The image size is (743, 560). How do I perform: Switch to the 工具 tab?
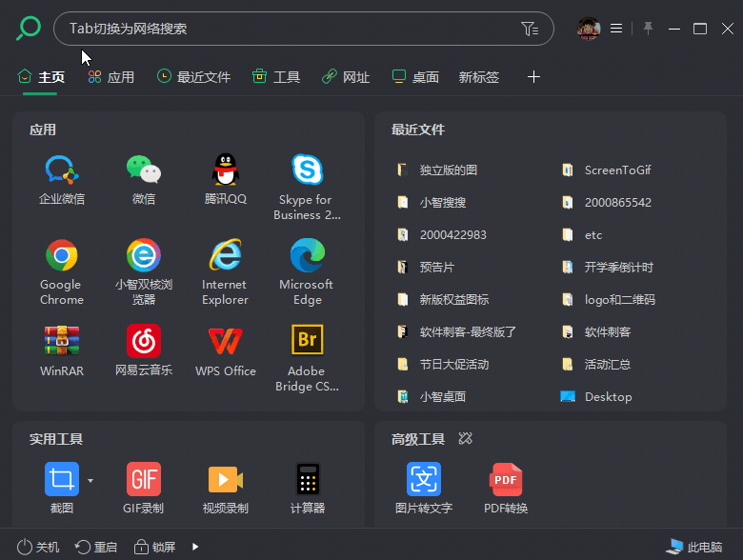point(276,77)
